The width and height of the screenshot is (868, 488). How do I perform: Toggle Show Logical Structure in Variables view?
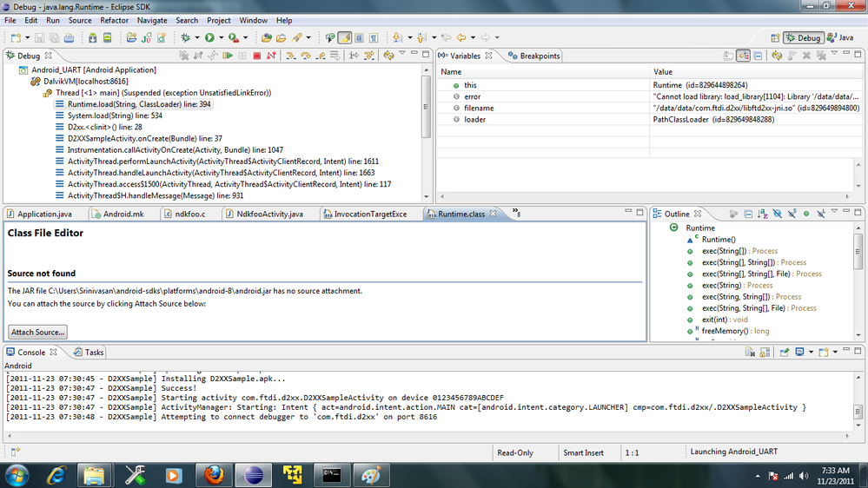pyautogui.click(x=744, y=56)
